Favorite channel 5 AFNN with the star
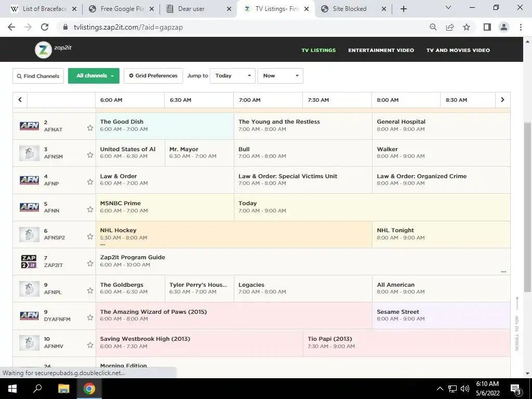532x399 pixels. (x=90, y=209)
